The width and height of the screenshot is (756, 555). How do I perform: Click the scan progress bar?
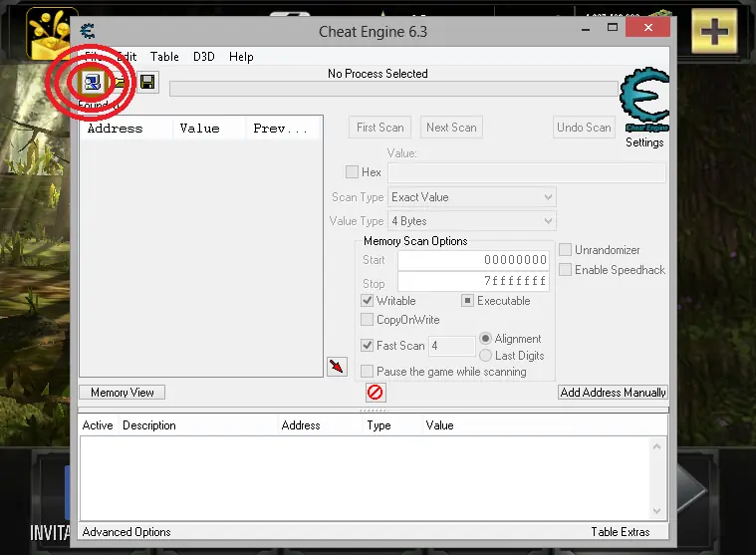click(393, 89)
